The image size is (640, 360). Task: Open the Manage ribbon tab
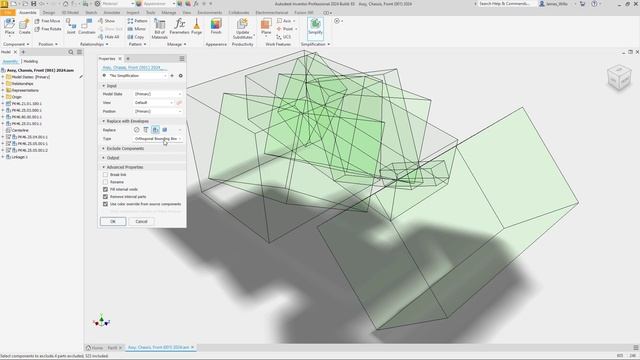coord(168,13)
